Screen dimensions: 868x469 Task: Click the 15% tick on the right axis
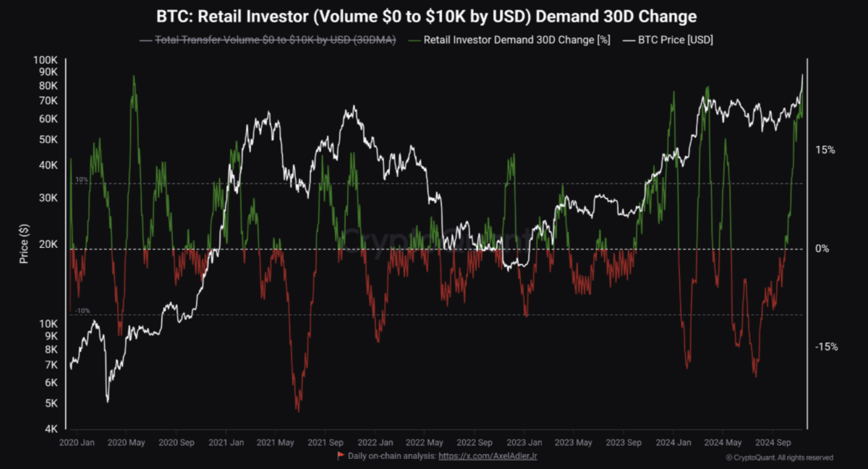click(x=825, y=150)
